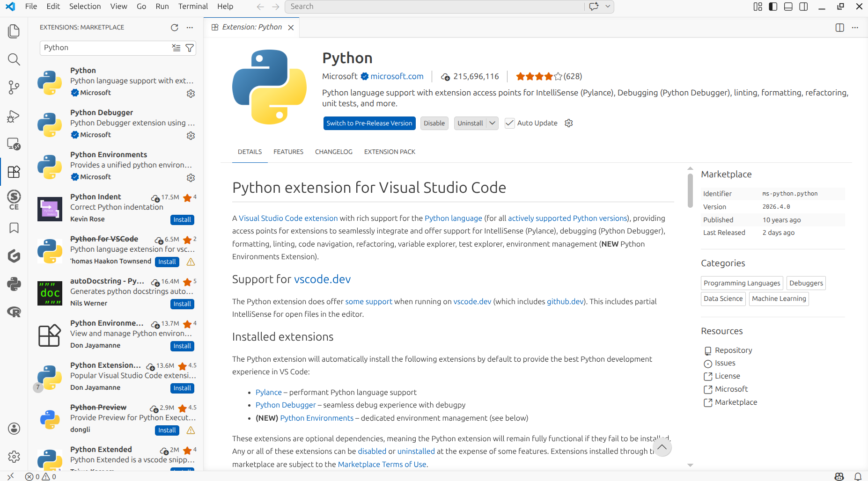Open the Issues resource link
This screenshot has height=481, width=868.
(725, 363)
